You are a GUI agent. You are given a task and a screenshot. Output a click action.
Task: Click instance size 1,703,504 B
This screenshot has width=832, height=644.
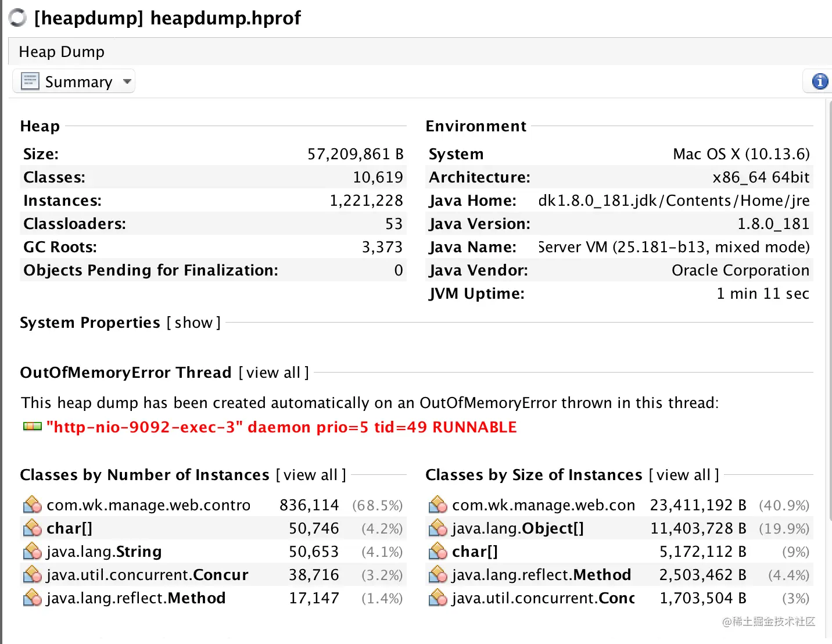coord(702,598)
